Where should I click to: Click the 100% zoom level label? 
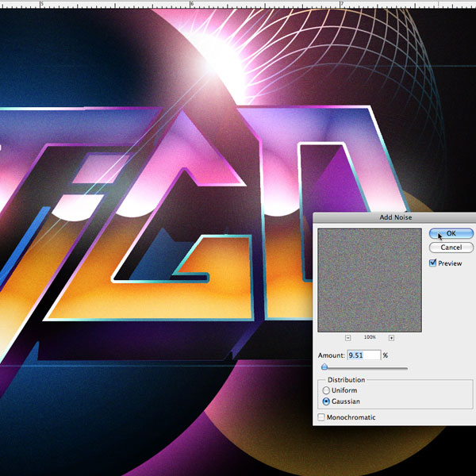[370, 338]
